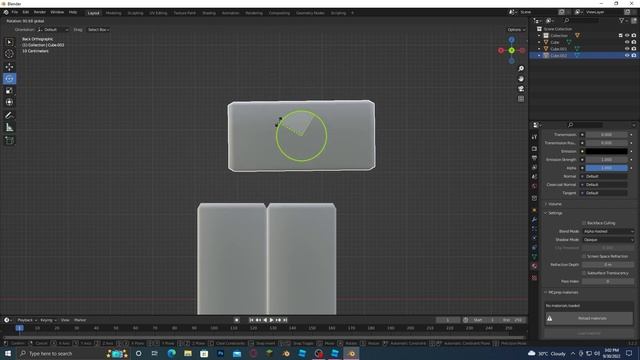Toggle the camera view icon in viewport
Image resolution: width=640 pixels, height=360 pixels.
pyautogui.click(x=521, y=89)
